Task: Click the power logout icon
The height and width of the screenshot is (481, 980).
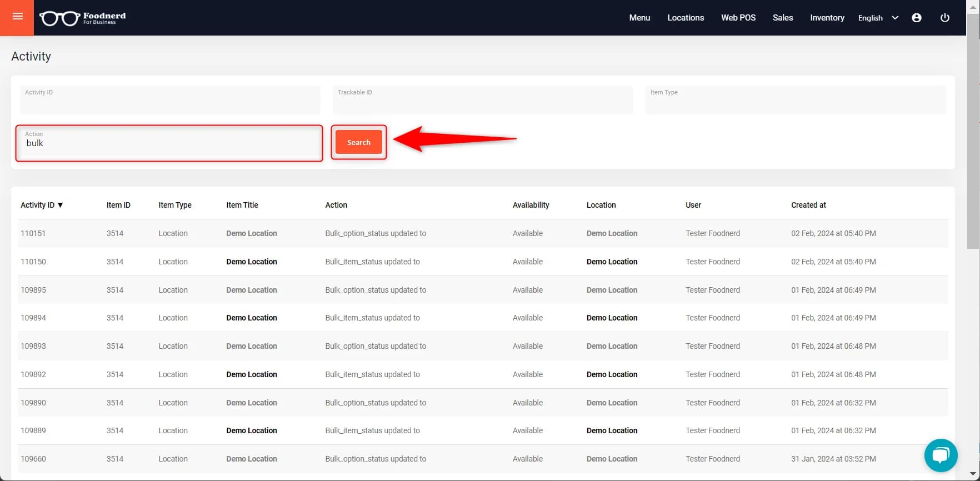Action: point(944,18)
